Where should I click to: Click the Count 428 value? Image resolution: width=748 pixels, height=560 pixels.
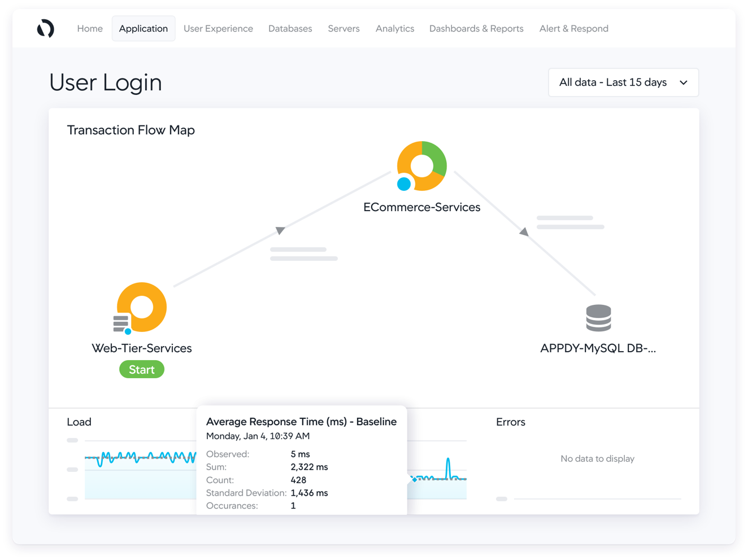point(298,480)
